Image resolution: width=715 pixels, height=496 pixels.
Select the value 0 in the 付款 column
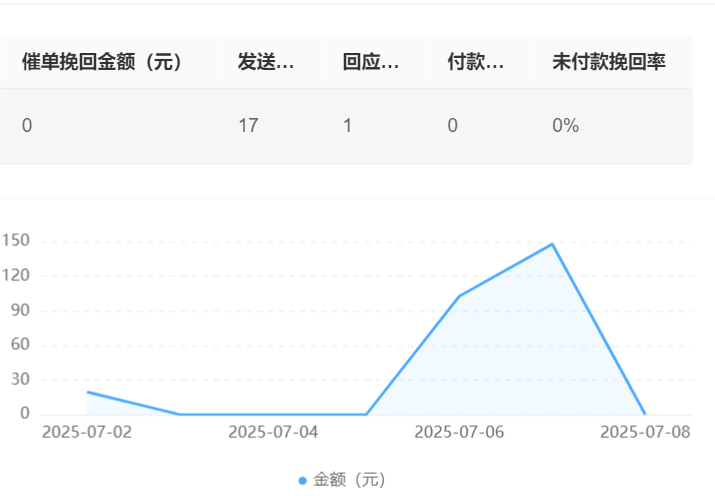(452, 125)
